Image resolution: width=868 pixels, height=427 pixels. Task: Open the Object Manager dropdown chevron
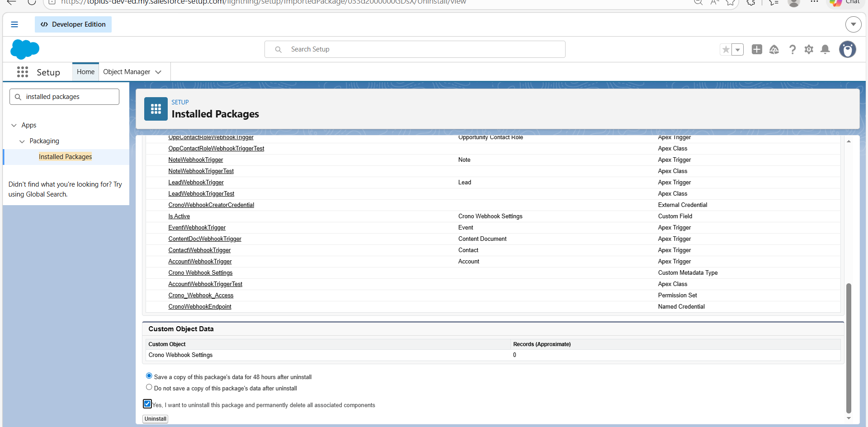point(158,72)
